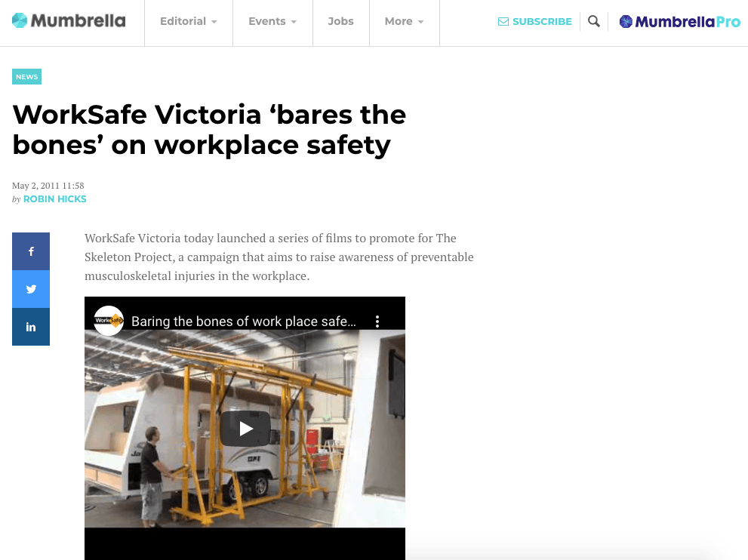
Task: Go to the Jobs menu item
Action: click(340, 22)
